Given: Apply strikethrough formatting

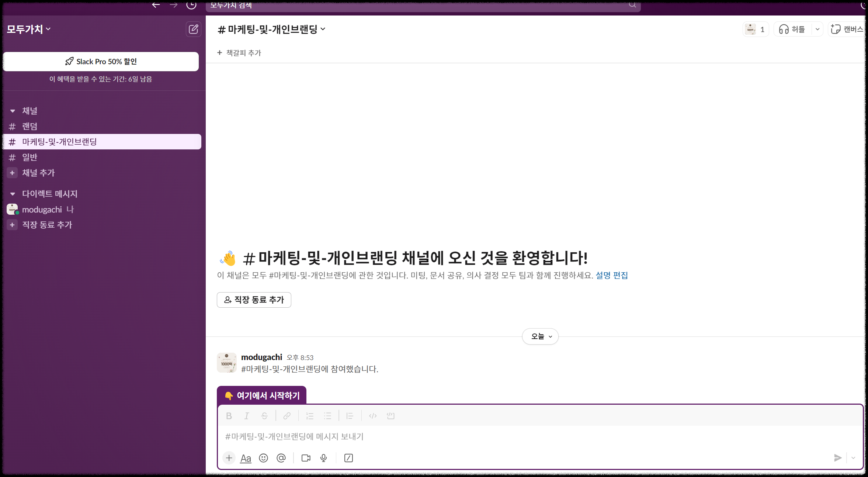Looking at the screenshot, I should pyautogui.click(x=265, y=415).
